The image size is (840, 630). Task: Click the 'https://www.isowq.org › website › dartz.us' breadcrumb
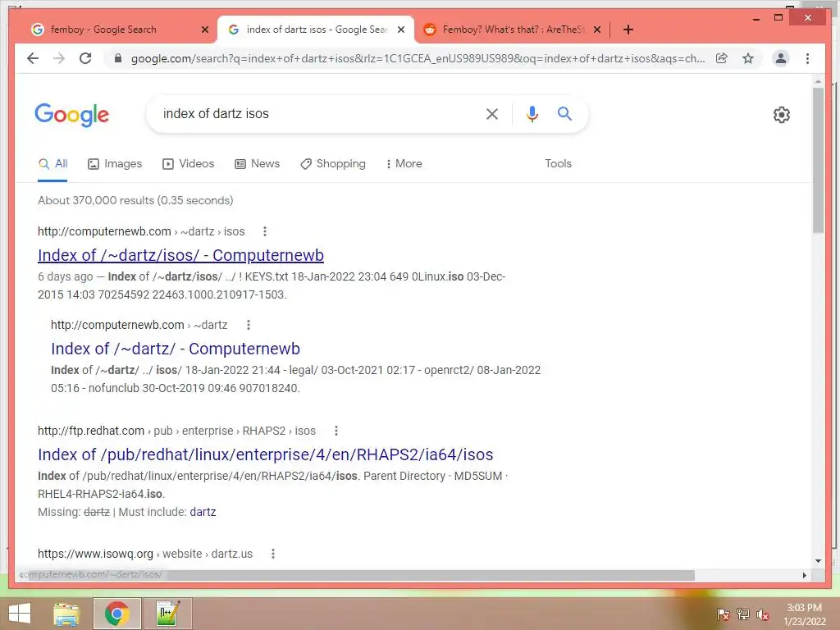click(x=145, y=554)
